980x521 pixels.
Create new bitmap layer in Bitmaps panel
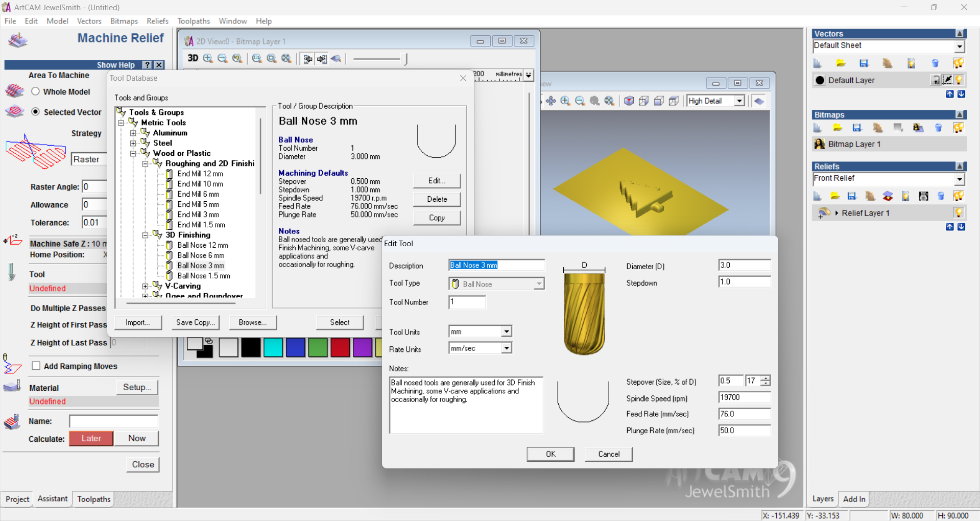click(x=818, y=128)
